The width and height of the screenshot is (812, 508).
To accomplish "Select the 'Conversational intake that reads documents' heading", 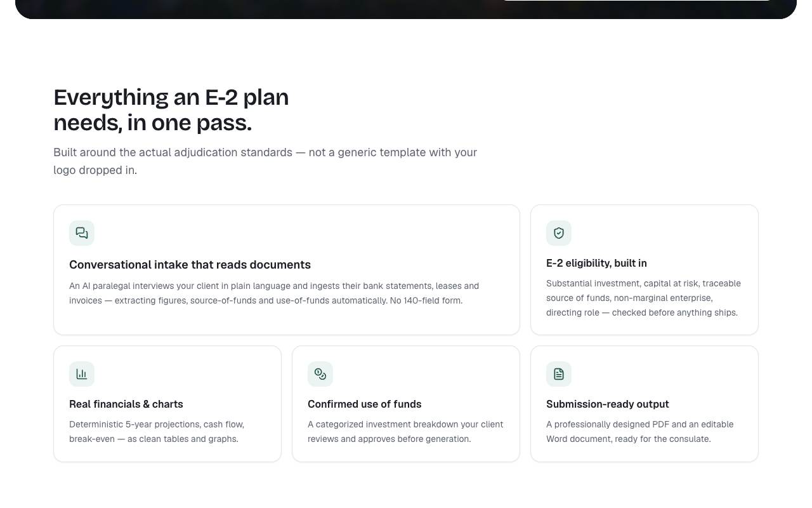I will (x=190, y=265).
